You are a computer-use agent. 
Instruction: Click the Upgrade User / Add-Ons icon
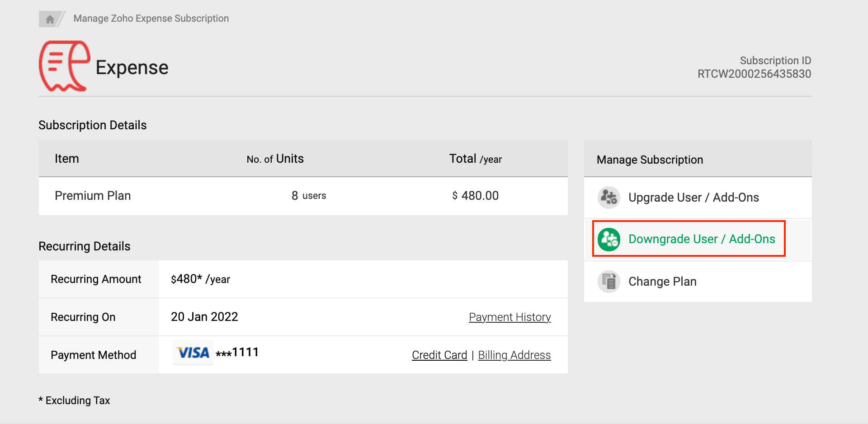click(x=609, y=198)
